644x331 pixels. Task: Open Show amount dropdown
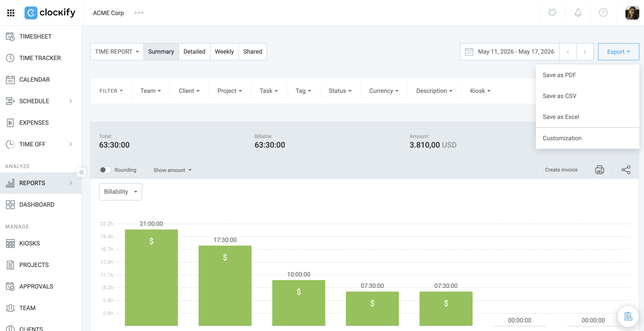(x=172, y=170)
